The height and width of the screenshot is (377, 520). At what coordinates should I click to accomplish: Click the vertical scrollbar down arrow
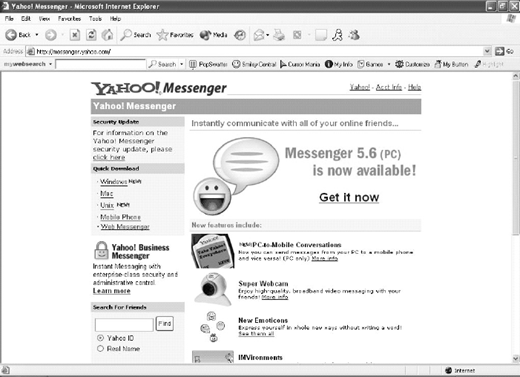tap(515, 359)
